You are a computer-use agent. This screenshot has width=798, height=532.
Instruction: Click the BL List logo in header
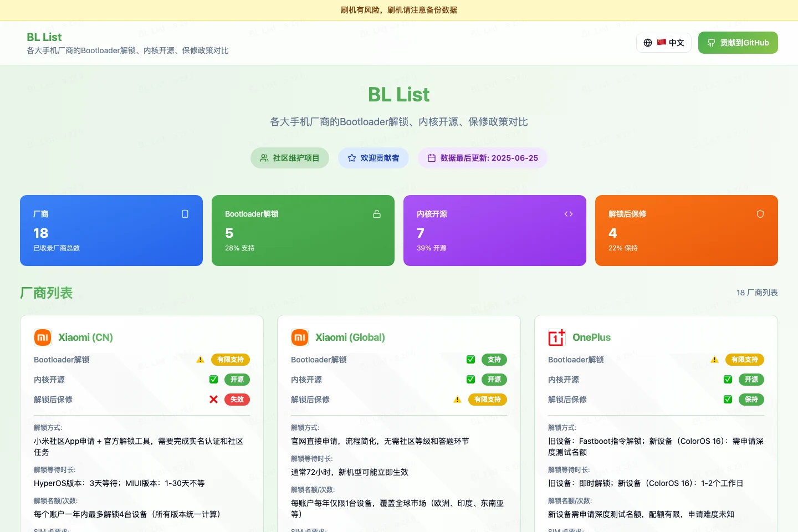[44, 37]
